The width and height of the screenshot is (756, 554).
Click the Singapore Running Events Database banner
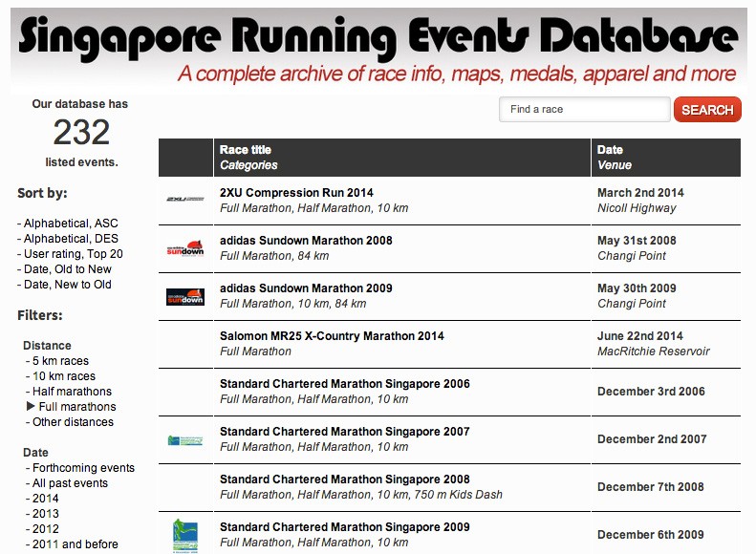pyautogui.click(x=378, y=50)
